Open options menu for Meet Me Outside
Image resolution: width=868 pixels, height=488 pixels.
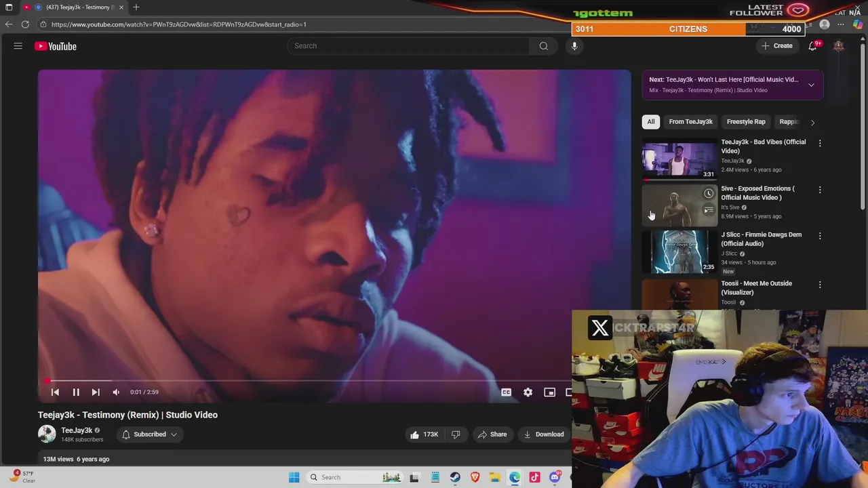tap(820, 285)
